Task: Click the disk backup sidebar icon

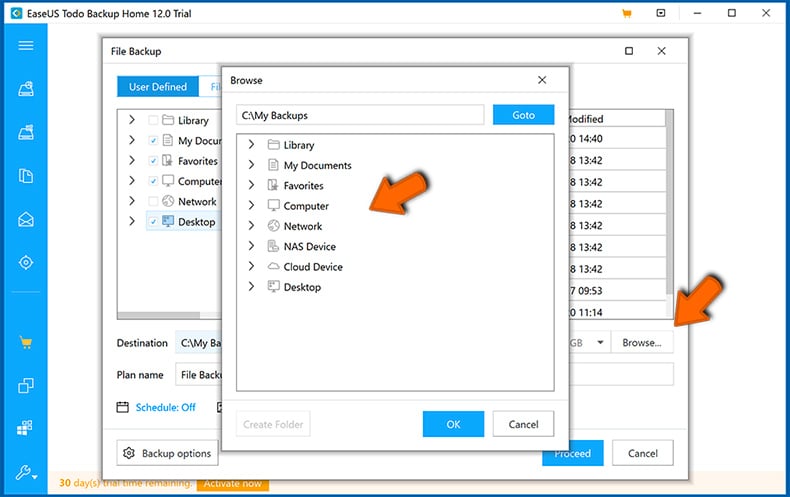Action: [26, 89]
